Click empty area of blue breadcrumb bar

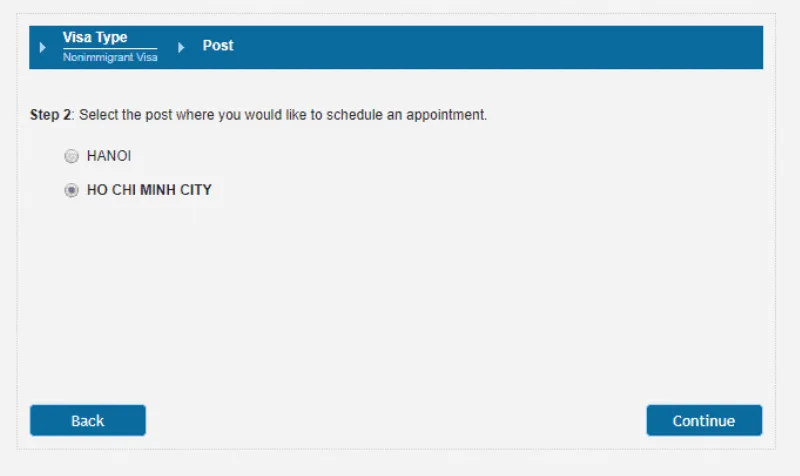coord(500,47)
